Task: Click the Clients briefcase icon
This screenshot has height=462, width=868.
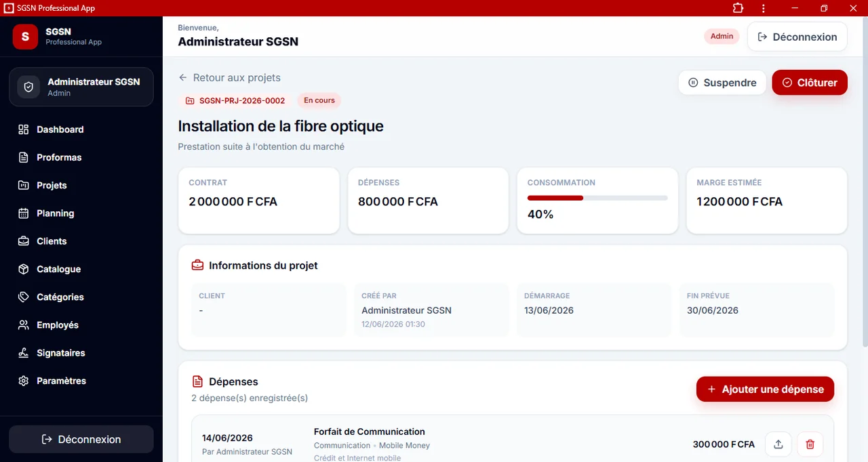Action: pyautogui.click(x=24, y=241)
